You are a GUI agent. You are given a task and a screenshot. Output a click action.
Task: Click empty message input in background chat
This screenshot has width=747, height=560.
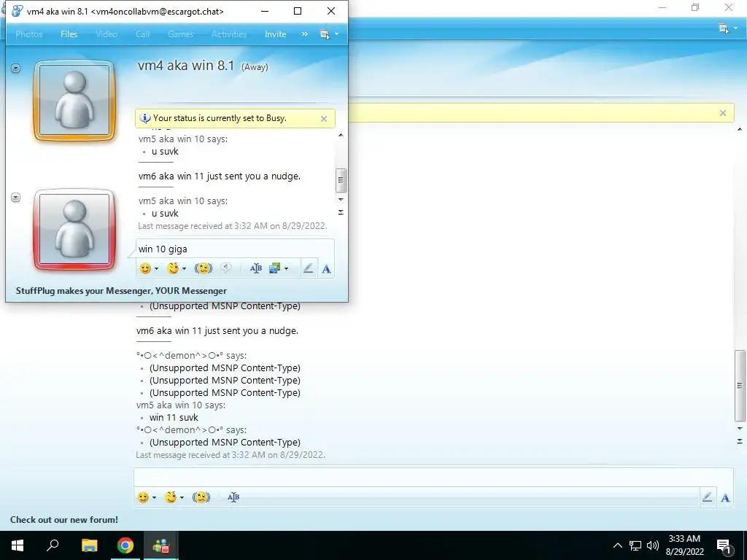tap(433, 478)
